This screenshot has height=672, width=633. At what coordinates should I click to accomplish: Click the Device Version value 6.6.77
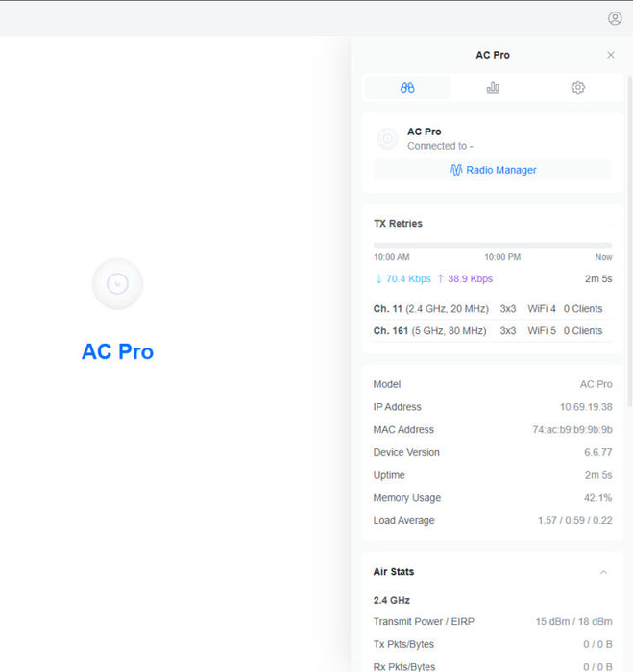(597, 452)
